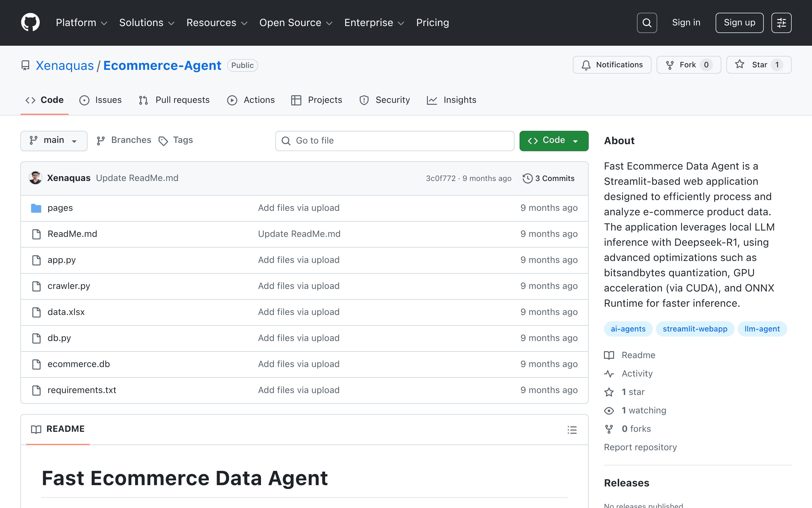Click the requirements.txt file icon
This screenshot has height=508, width=812.
tap(36, 390)
